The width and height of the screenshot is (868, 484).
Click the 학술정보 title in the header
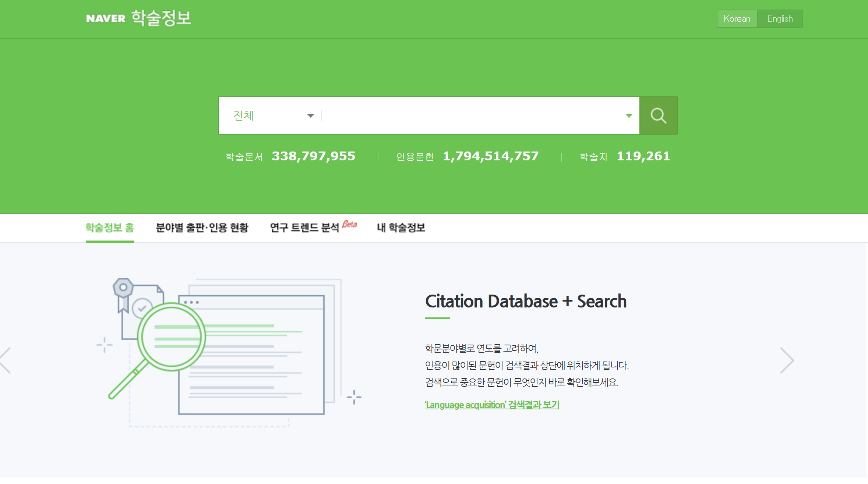[161, 18]
